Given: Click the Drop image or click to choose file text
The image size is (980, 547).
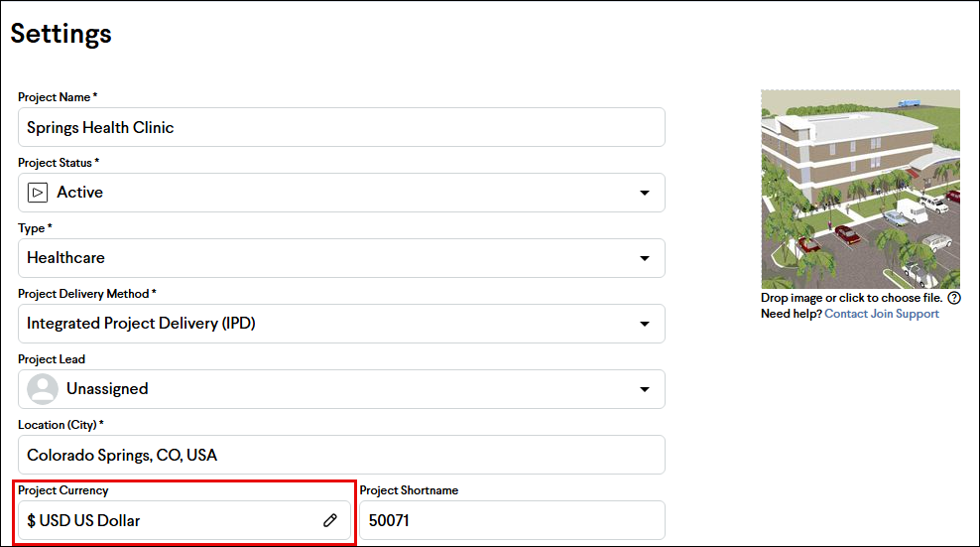Looking at the screenshot, I should tap(851, 298).
